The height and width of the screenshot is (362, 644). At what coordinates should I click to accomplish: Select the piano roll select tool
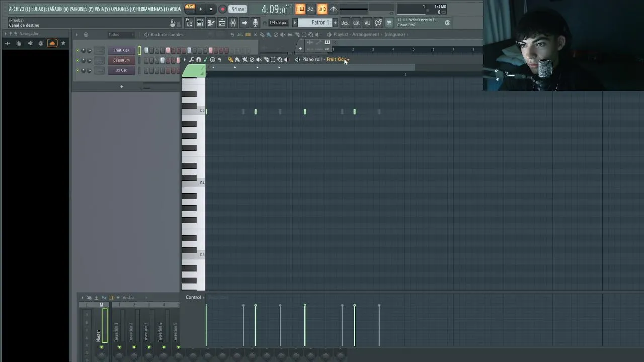(273, 60)
